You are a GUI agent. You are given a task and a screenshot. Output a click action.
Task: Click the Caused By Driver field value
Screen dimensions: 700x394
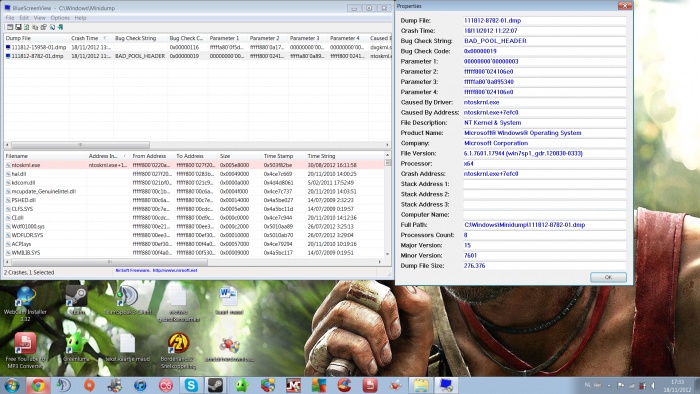544,102
